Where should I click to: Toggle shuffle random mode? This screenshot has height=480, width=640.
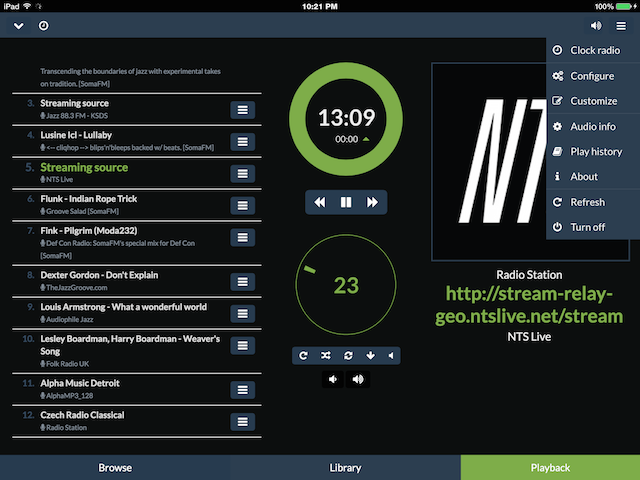tap(325, 356)
